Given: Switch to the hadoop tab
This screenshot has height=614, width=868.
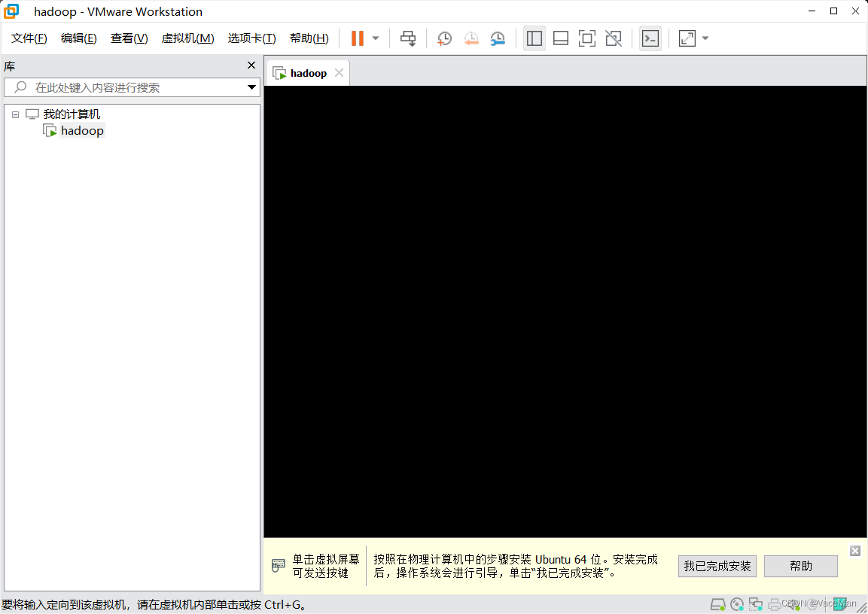Looking at the screenshot, I should 307,72.
